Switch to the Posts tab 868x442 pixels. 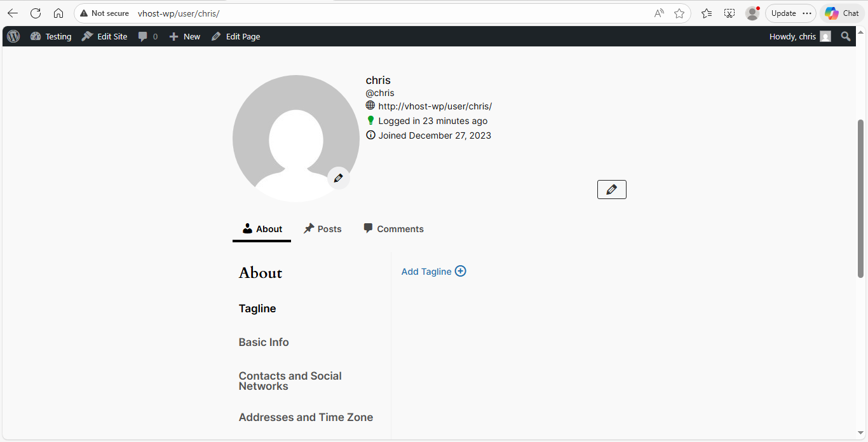pyautogui.click(x=323, y=228)
